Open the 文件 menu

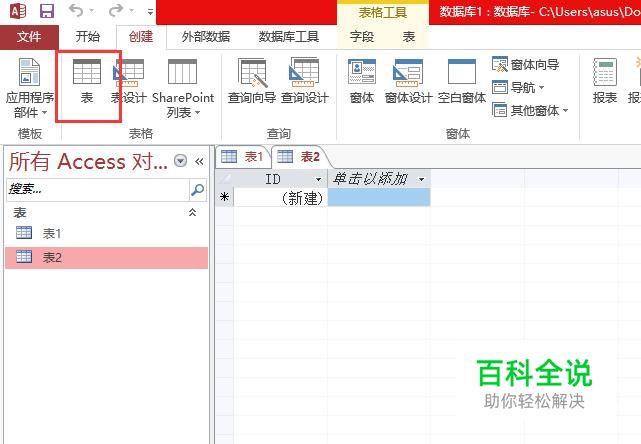29,37
